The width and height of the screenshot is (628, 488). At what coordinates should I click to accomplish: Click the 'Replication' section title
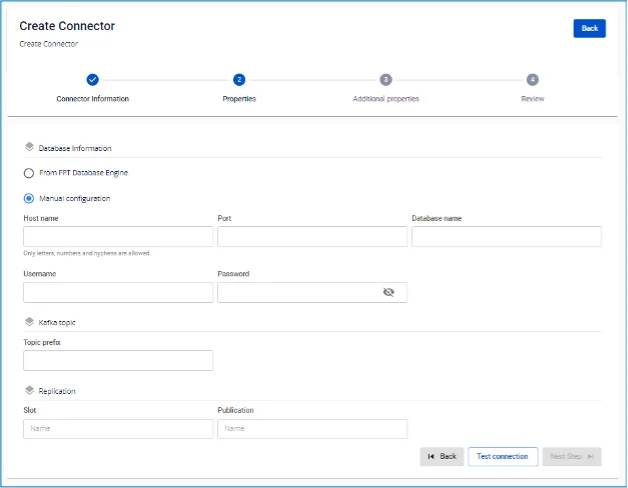57,391
